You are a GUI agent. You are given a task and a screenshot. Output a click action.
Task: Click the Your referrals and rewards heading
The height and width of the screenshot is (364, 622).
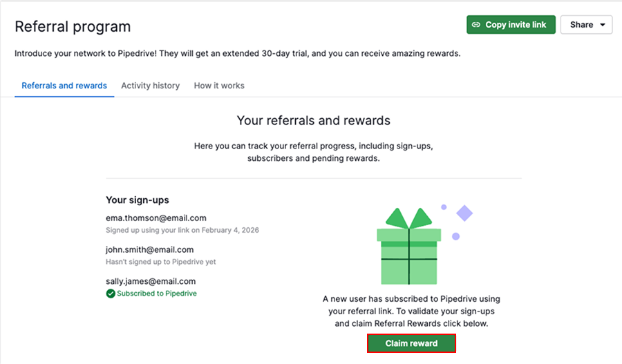[313, 121]
